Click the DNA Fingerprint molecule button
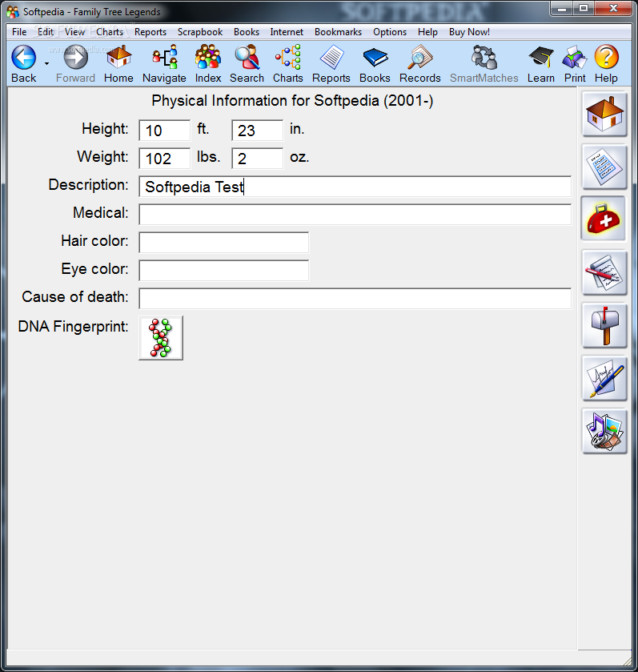 pos(161,338)
